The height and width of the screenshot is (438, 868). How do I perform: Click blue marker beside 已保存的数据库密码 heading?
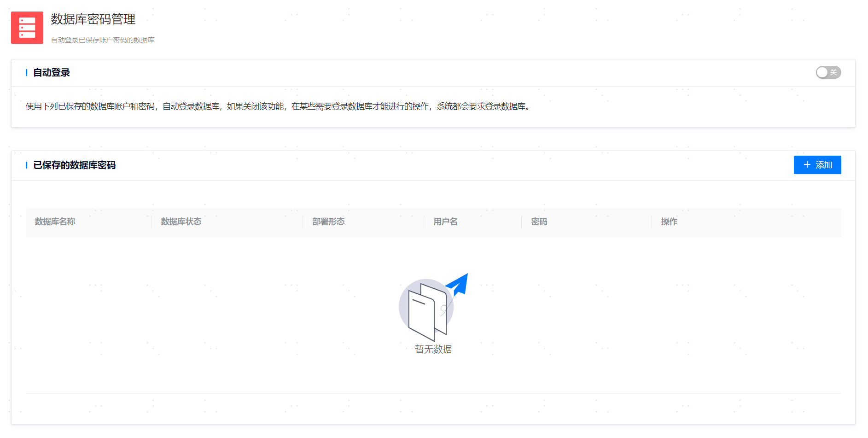[x=27, y=165]
